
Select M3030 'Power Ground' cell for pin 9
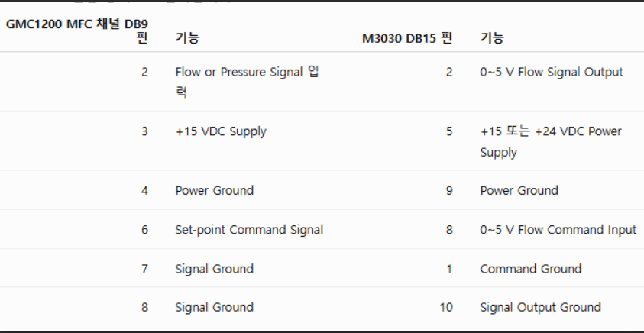(519, 190)
